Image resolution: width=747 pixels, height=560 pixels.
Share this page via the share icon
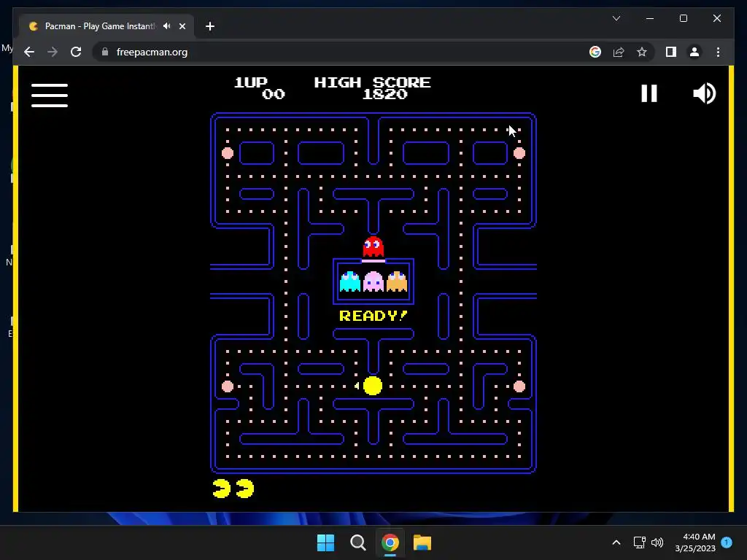coord(619,52)
